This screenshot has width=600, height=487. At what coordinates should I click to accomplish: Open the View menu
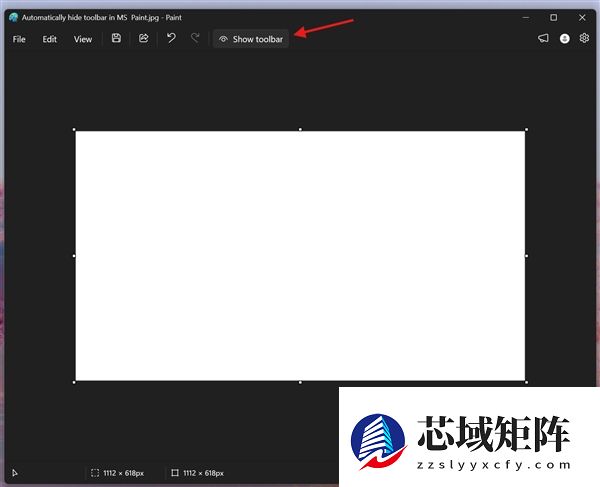coord(83,39)
